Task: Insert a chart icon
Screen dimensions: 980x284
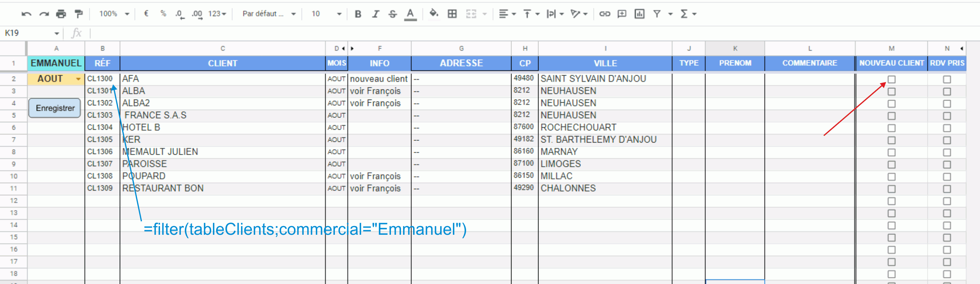Action: click(639, 14)
